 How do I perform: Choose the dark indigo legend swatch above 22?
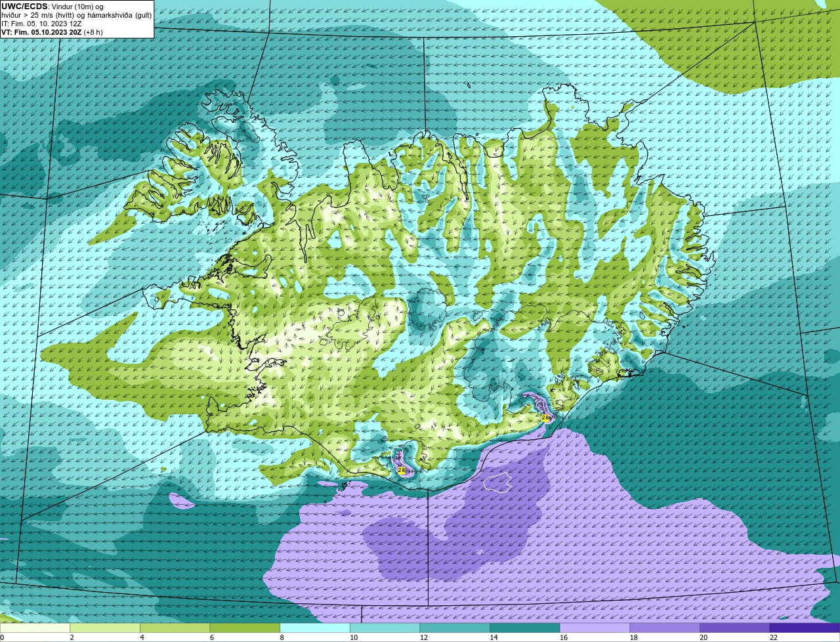(x=805, y=628)
